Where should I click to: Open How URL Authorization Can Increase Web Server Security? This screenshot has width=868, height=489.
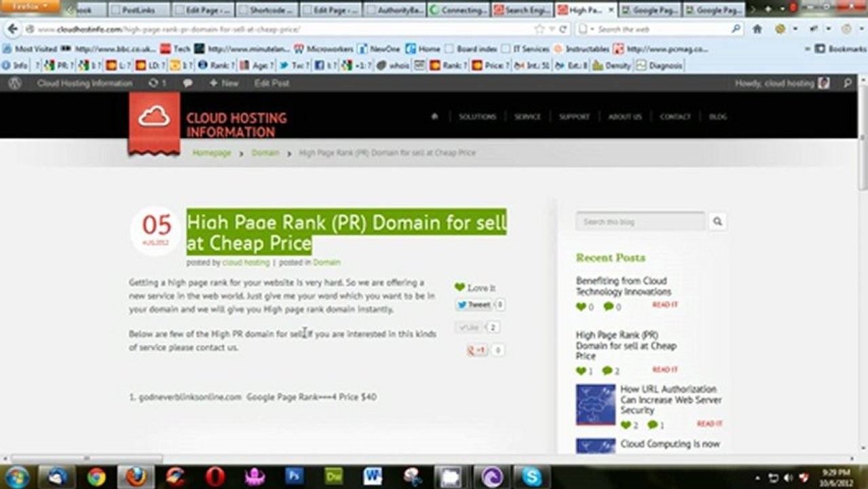pos(671,399)
